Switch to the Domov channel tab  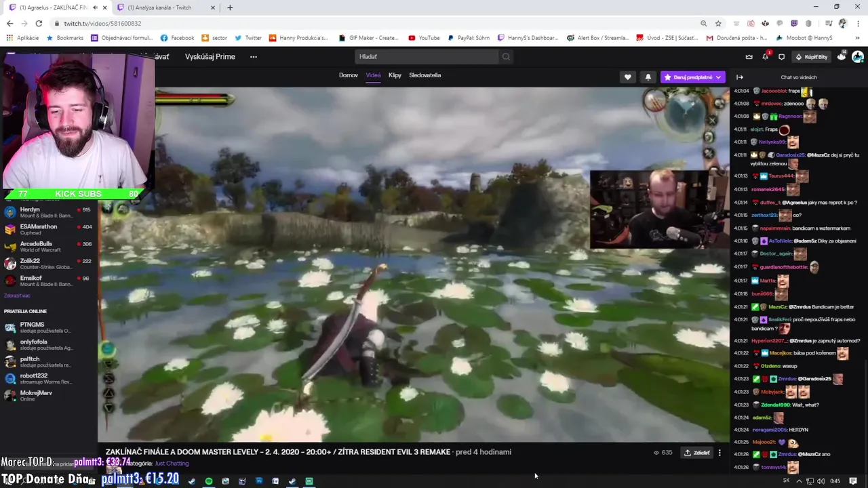(x=348, y=75)
